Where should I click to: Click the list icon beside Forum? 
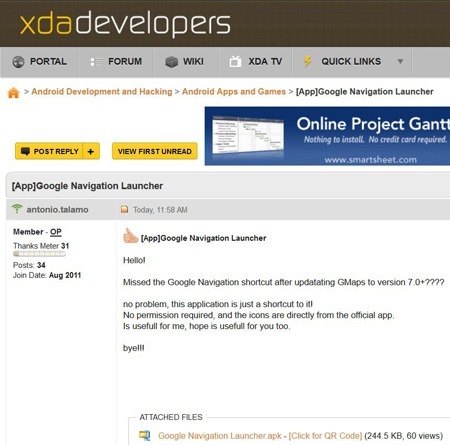(96, 62)
